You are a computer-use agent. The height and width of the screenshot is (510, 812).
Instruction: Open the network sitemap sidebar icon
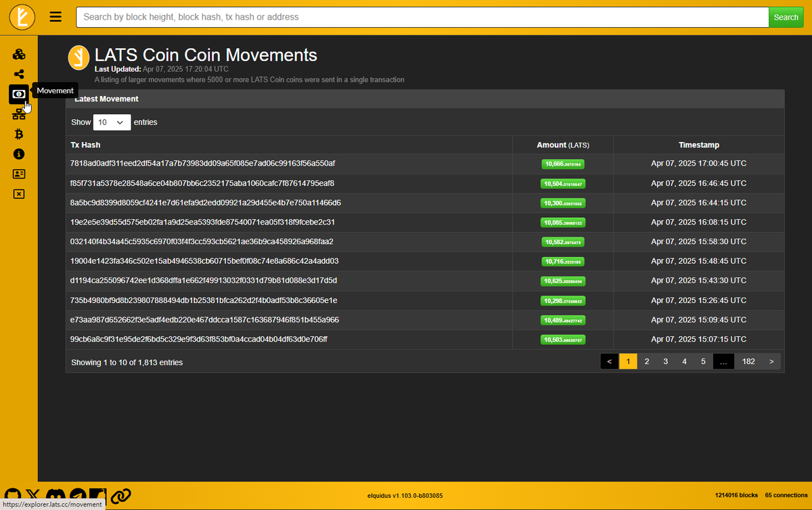pos(19,114)
